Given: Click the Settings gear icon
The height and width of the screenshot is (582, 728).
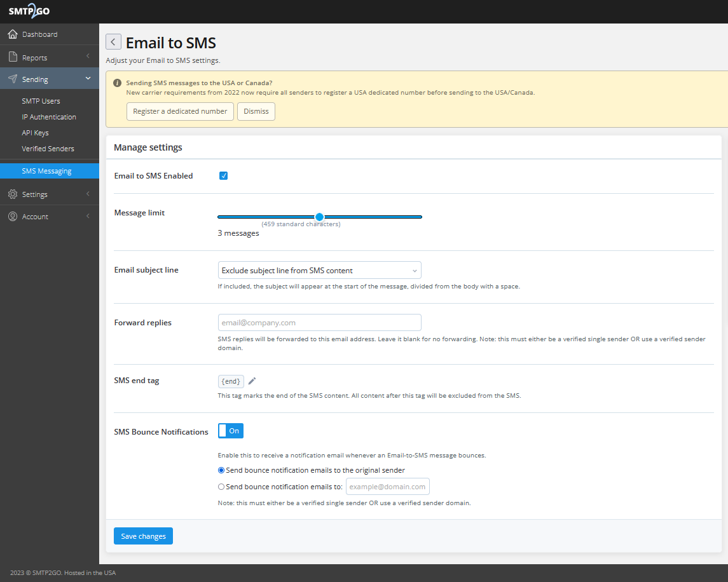Looking at the screenshot, I should pyautogui.click(x=13, y=194).
